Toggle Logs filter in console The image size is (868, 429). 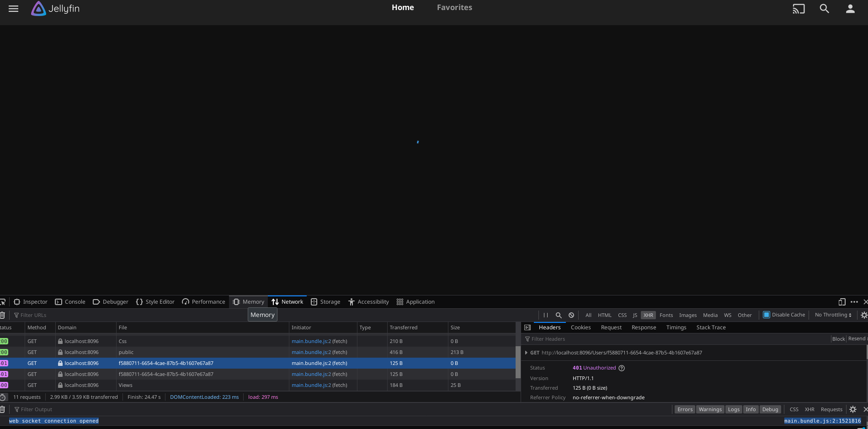point(734,409)
